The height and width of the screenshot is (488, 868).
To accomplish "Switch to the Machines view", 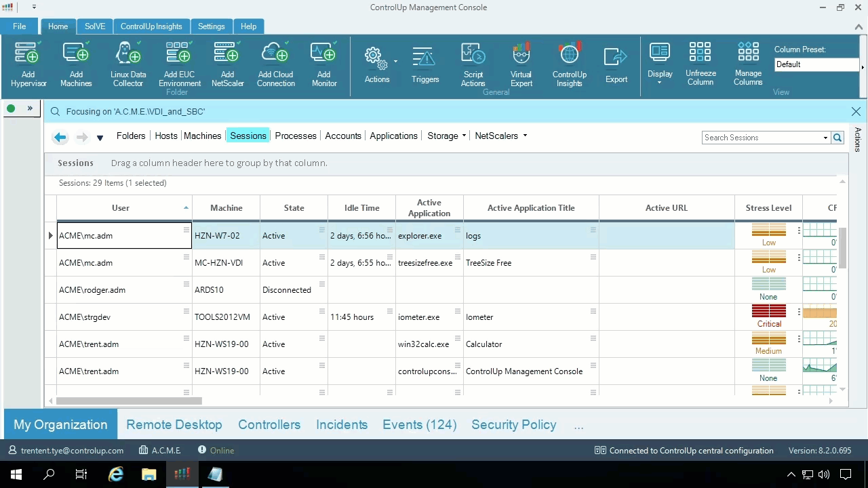I will (x=203, y=136).
